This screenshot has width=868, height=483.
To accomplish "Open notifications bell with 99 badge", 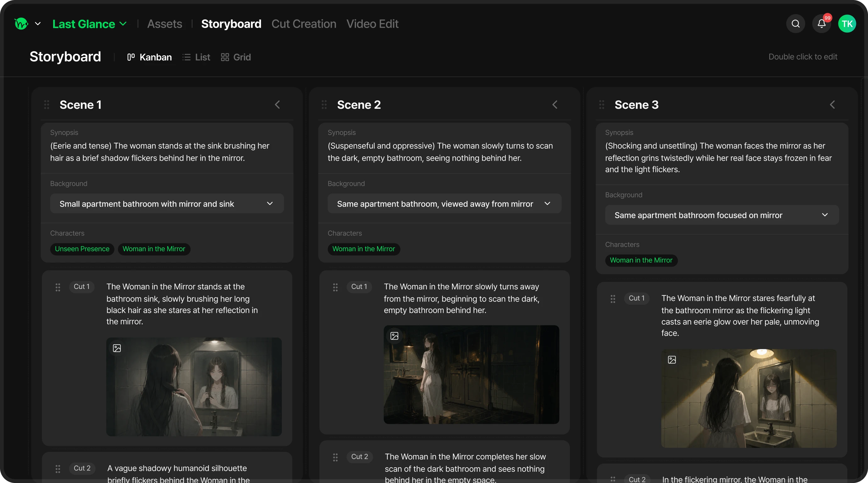I will pos(821,24).
